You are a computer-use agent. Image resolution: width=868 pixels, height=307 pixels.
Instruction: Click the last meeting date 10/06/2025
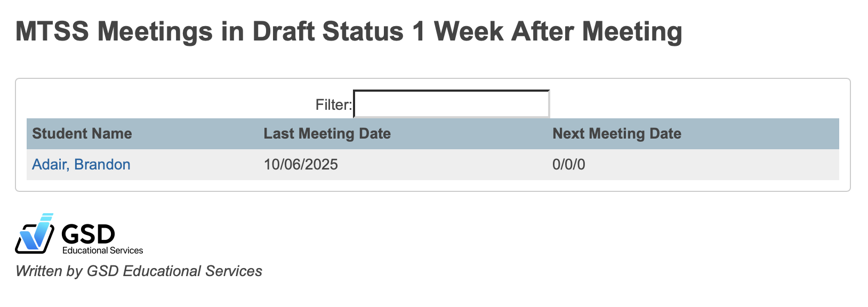click(x=301, y=164)
